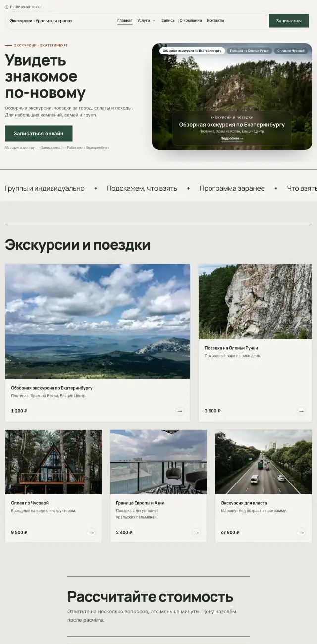
Task: Click Природный парк на весь день description
Action: click(232, 356)
